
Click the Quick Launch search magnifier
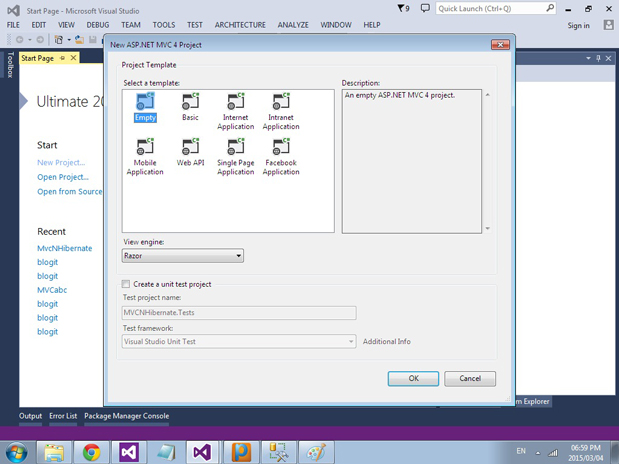(x=550, y=8)
